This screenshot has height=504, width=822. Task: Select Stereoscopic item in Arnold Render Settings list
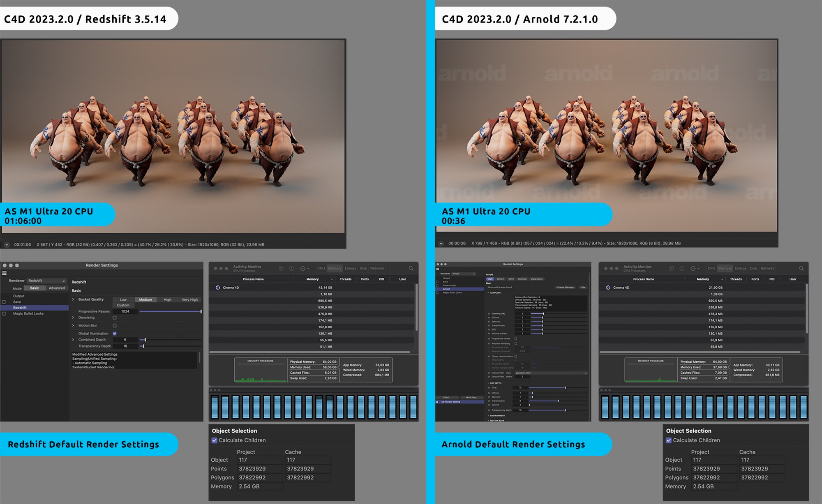(x=449, y=285)
